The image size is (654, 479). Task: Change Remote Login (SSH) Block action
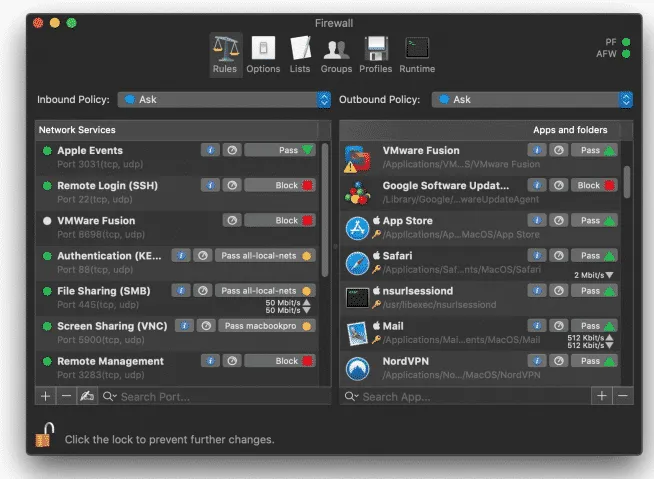click(x=280, y=185)
